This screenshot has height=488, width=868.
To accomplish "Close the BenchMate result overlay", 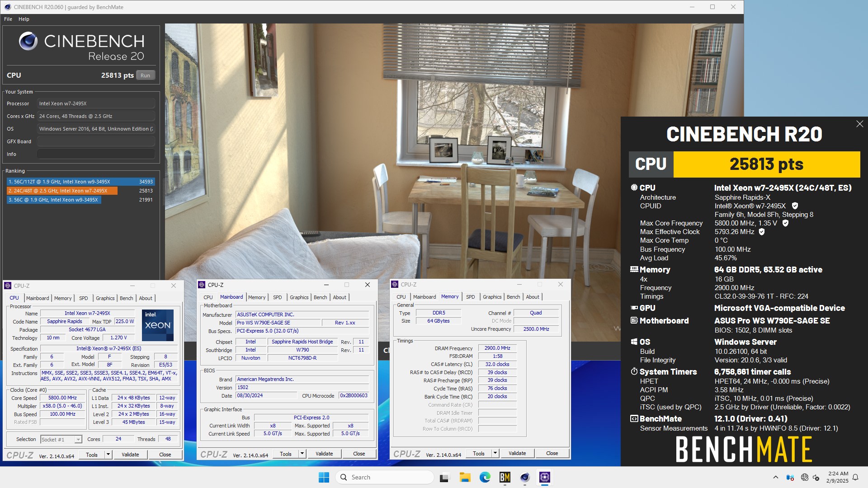I will click(x=859, y=124).
